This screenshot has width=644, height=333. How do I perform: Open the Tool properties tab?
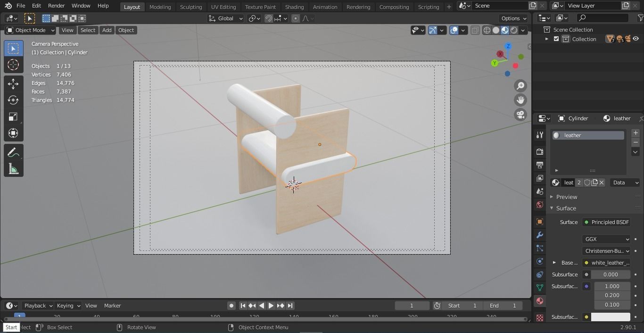click(x=540, y=135)
